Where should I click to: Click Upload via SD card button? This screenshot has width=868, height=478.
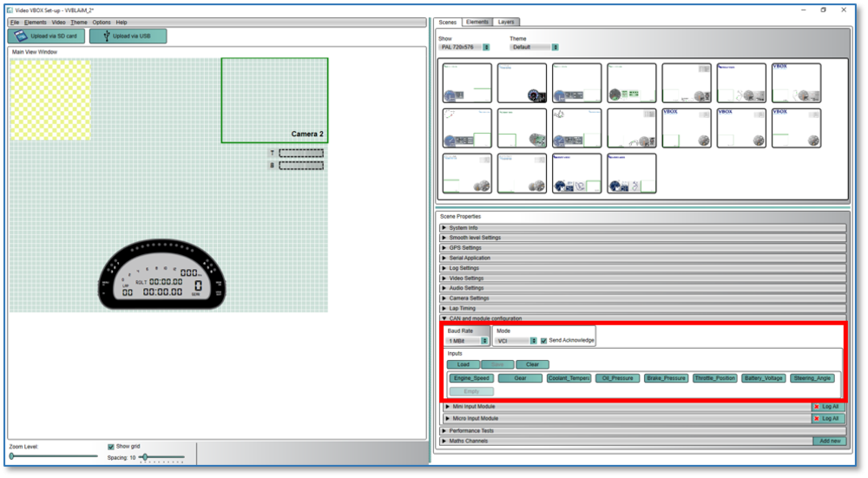click(x=47, y=36)
